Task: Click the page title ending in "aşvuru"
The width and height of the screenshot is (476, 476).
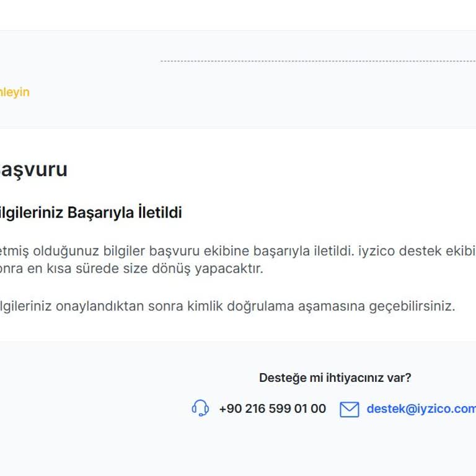Action: (33, 170)
